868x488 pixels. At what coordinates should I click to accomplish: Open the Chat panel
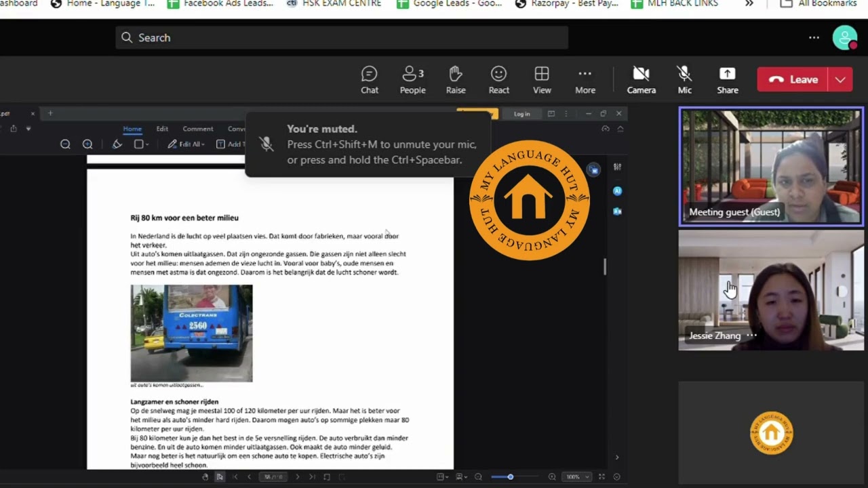pyautogui.click(x=370, y=80)
